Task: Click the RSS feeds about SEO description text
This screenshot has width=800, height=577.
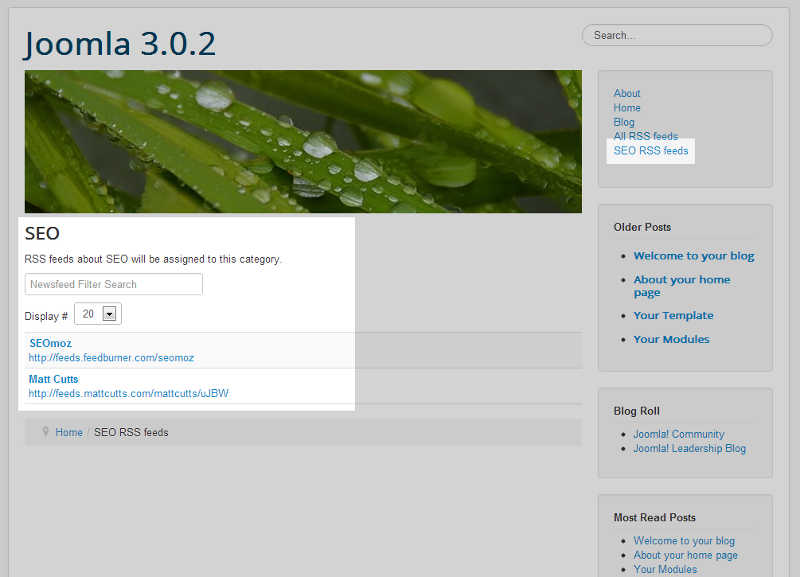Action: (153, 259)
